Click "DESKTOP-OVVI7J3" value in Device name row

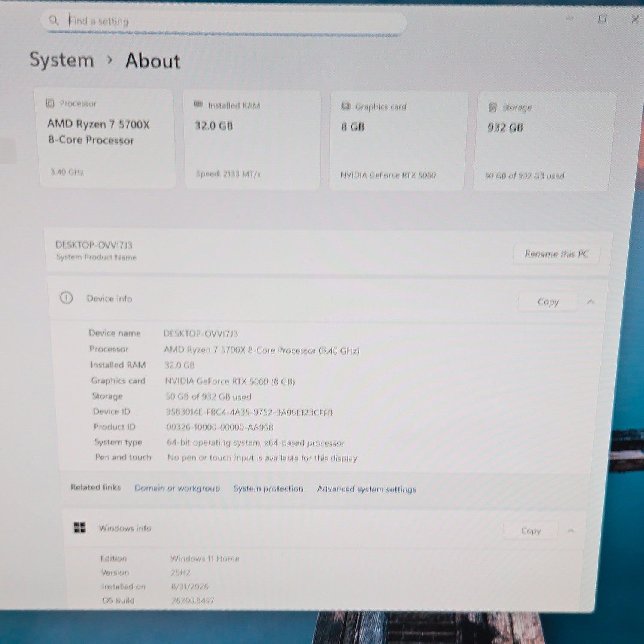pyautogui.click(x=200, y=334)
